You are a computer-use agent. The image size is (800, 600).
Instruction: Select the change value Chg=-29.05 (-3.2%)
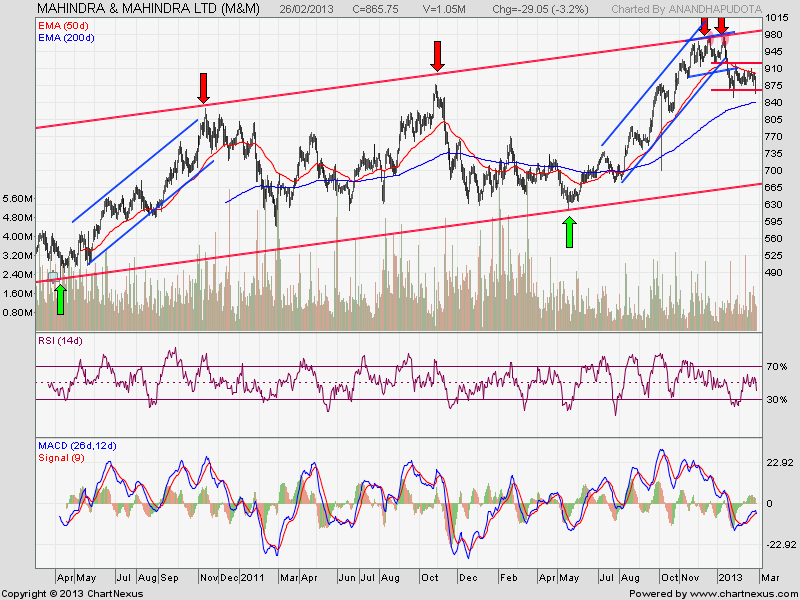pyautogui.click(x=540, y=9)
